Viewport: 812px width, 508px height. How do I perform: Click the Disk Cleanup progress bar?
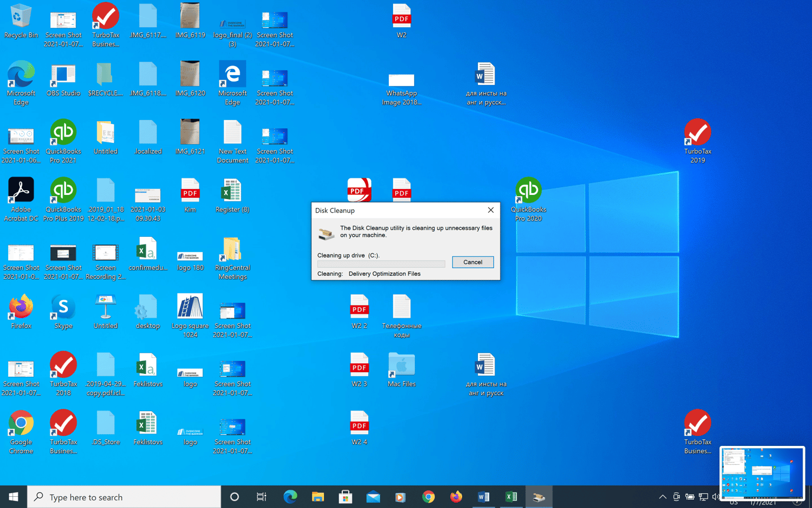click(x=381, y=263)
